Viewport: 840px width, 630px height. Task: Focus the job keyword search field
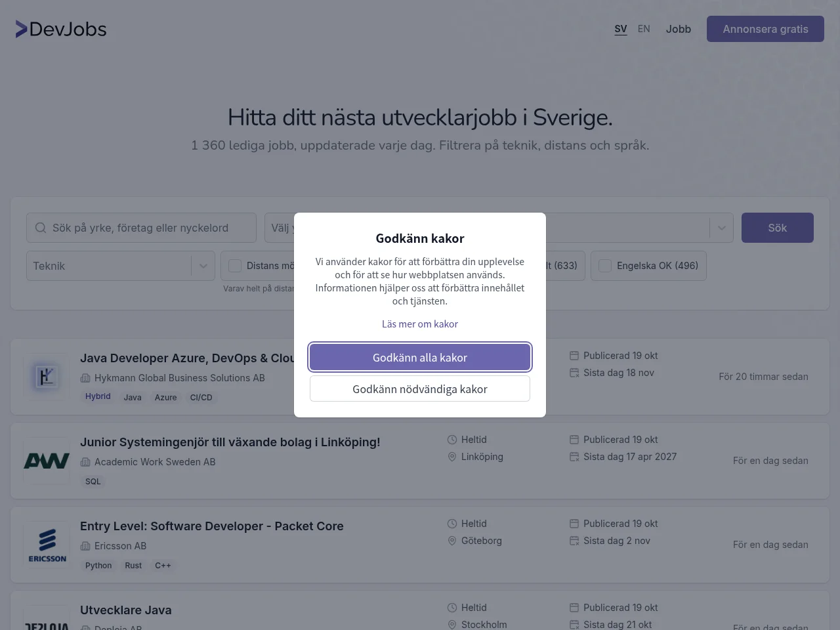click(x=141, y=228)
